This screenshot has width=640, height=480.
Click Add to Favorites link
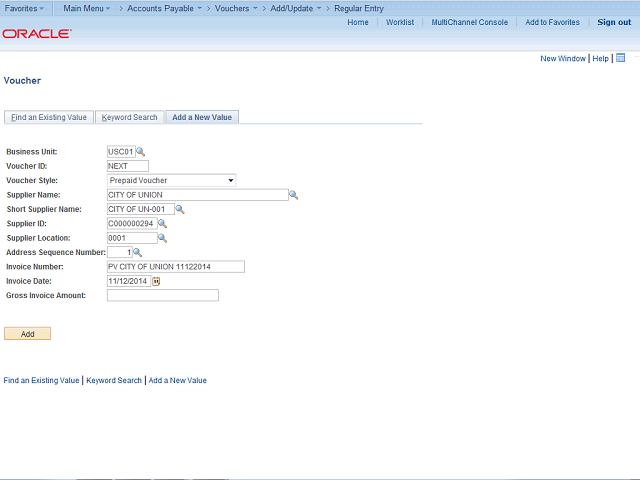552,22
